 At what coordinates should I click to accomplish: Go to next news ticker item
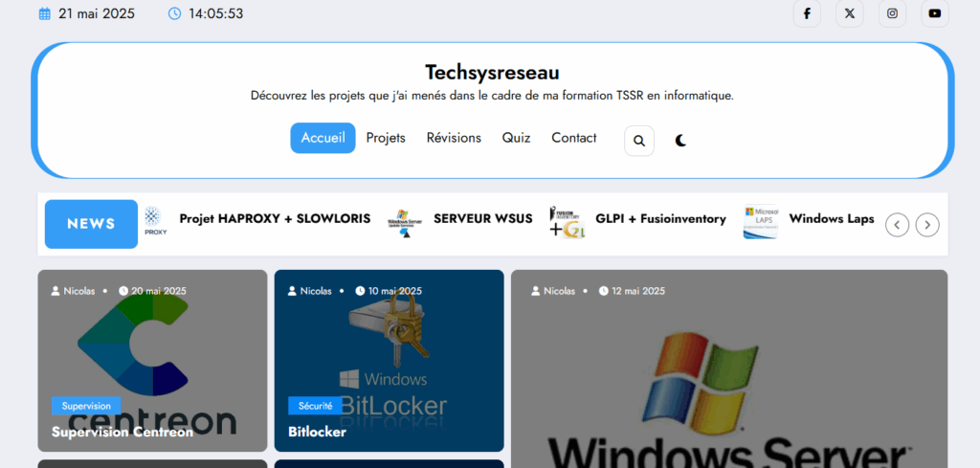click(926, 224)
